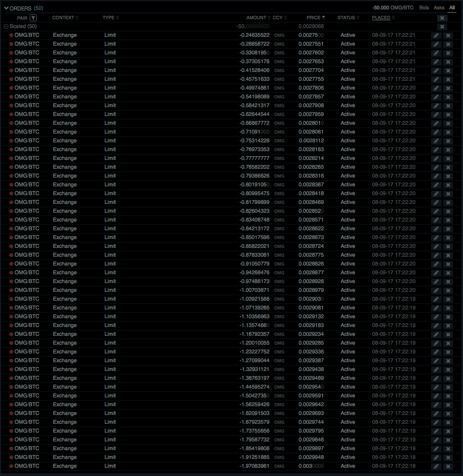
Task: Edit order priced 0.0027602
Action: tap(436, 53)
